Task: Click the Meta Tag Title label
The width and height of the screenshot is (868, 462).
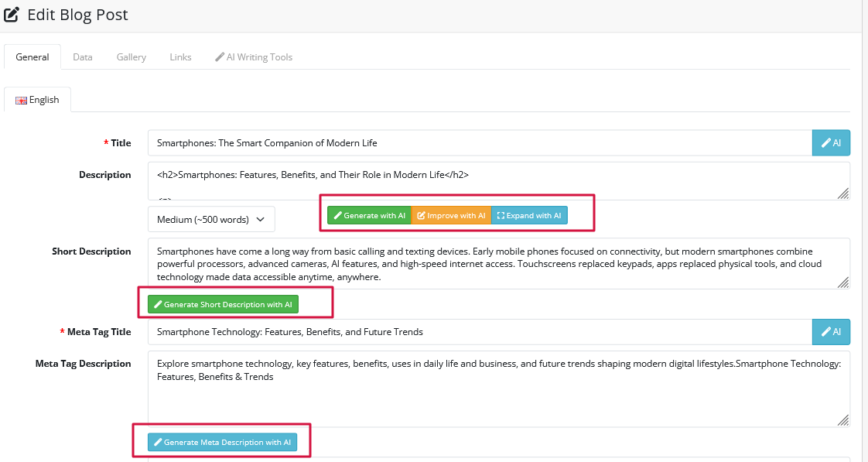Action: point(99,332)
